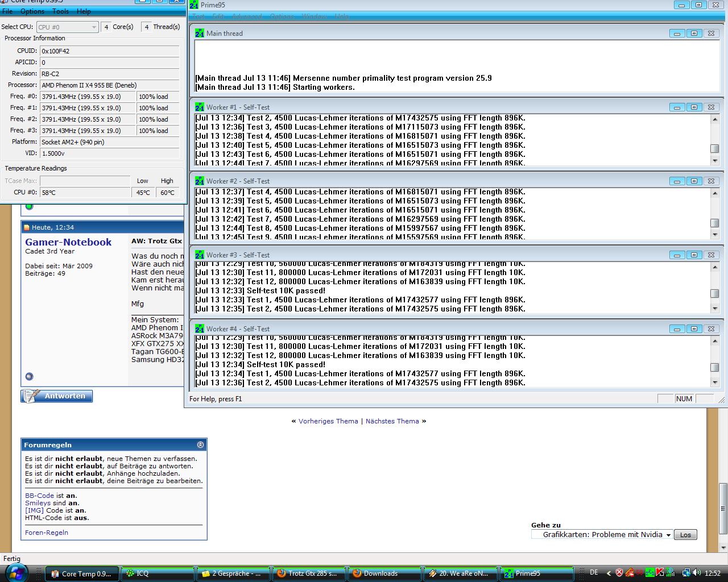This screenshot has width=728, height=582.
Task: Click the CPU #0 temperature 58°C field
Action: pyautogui.click(x=85, y=193)
